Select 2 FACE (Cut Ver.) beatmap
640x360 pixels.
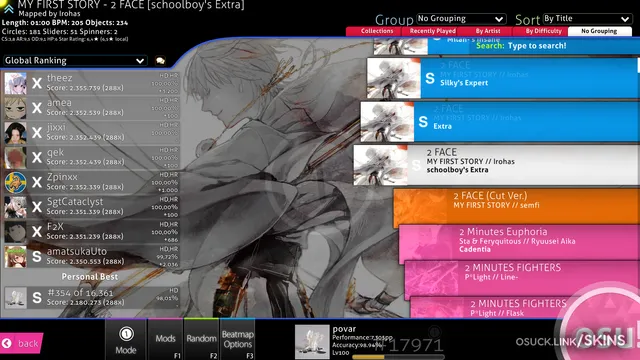(516, 208)
